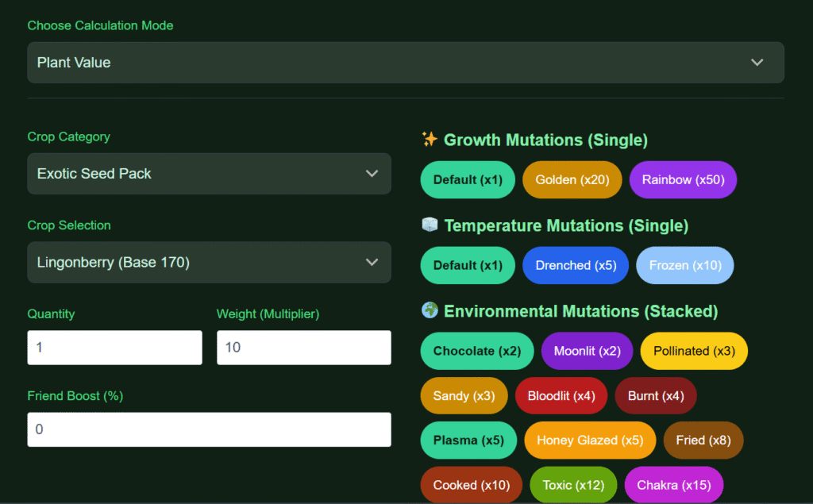Open the Crop Category dropdown

click(209, 173)
